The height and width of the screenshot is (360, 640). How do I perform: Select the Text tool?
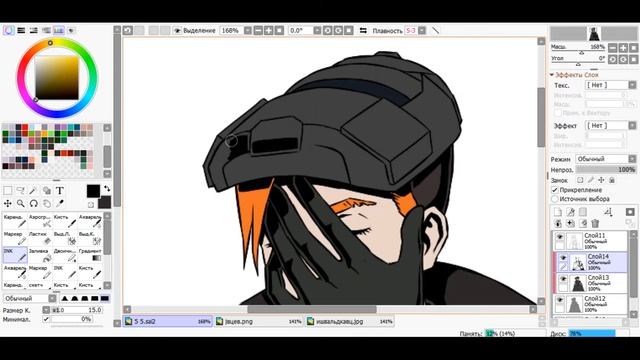pyautogui.click(x=60, y=191)
